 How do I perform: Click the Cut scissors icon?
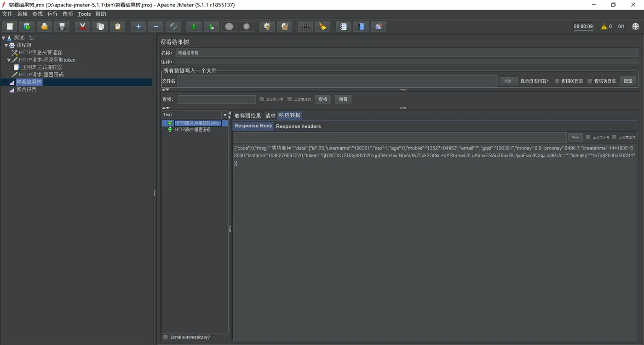point(82,26)
